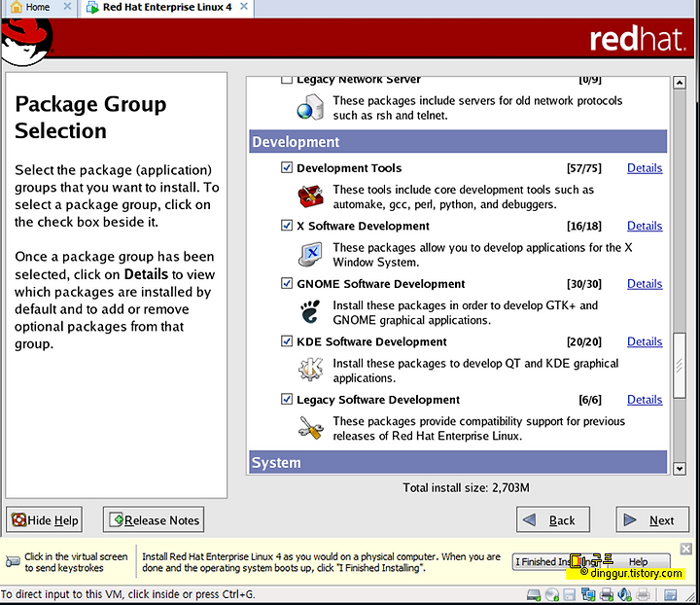Click the Legacy Software Development wrench icon
The height and width of the screenshot is (605, 700).
coord(311,427)
